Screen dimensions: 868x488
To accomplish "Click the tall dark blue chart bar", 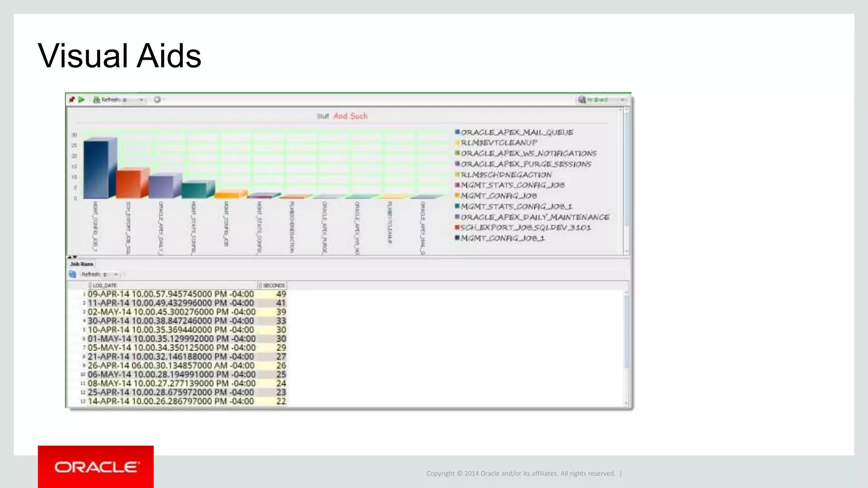I will 96,169.
